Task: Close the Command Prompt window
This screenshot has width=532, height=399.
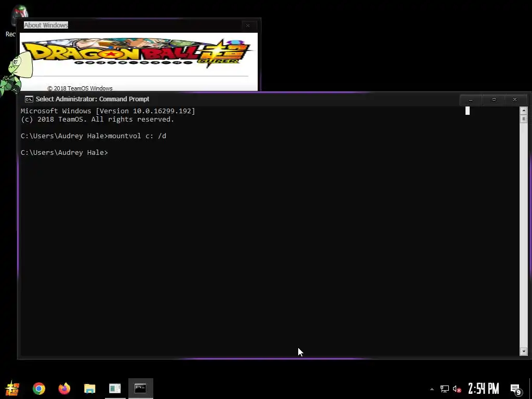Action: [x=515, y=100]
